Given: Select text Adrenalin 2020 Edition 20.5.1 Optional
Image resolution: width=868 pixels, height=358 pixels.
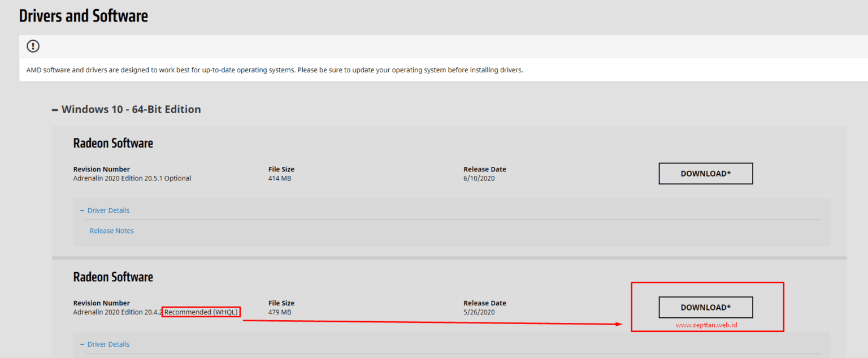Looking at the screenshot, I should click(132, 178).
